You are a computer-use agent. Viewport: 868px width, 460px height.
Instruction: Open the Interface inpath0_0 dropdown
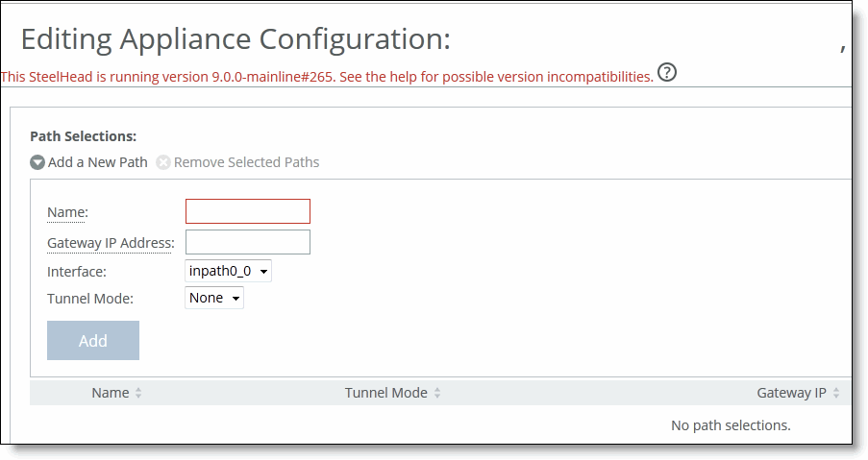pyautogui.click(x=228, y=271)
